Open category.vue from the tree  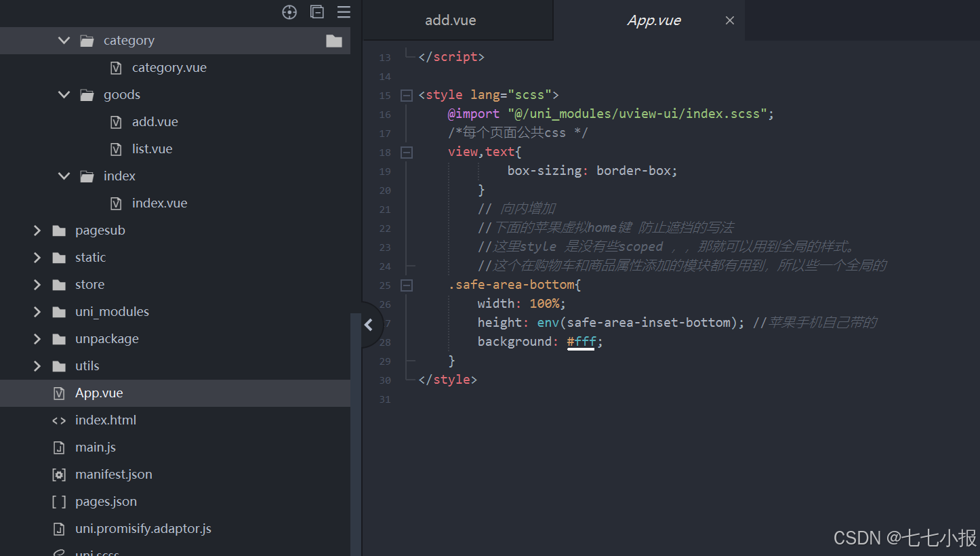click(169, 68)
